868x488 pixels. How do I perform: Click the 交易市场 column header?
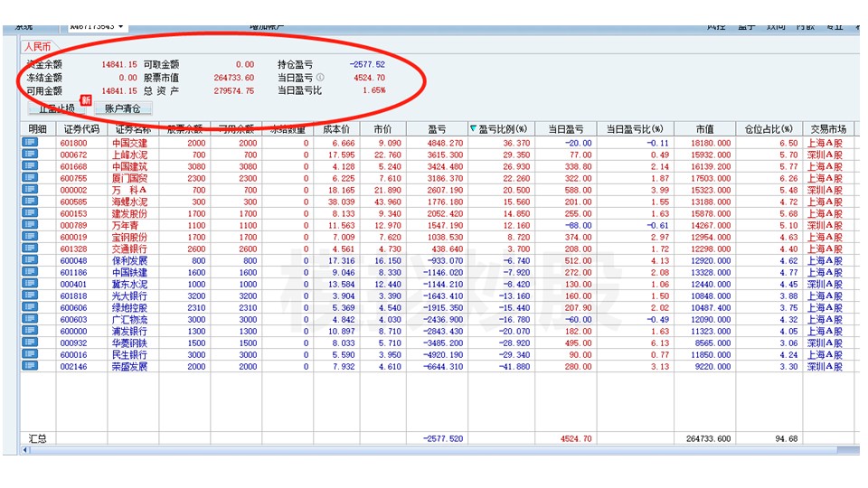click(828, 129)
